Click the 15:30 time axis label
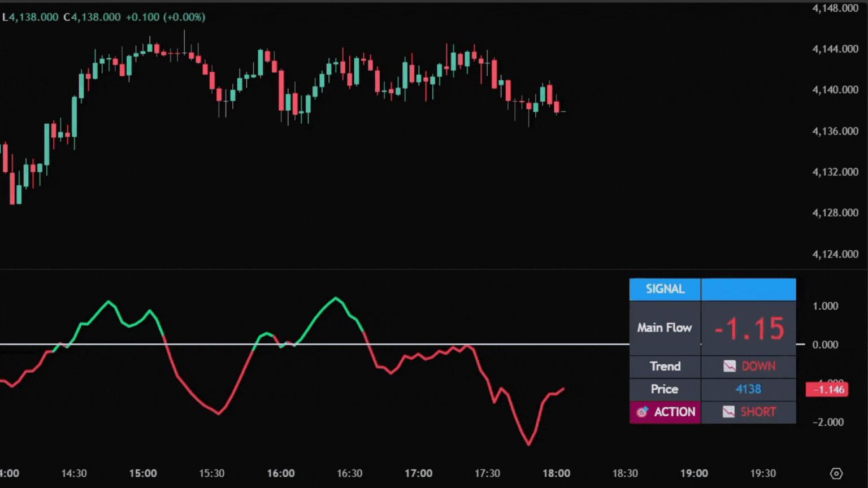The height and width of the screenshot is (488, 868). [x=212, y=473]
